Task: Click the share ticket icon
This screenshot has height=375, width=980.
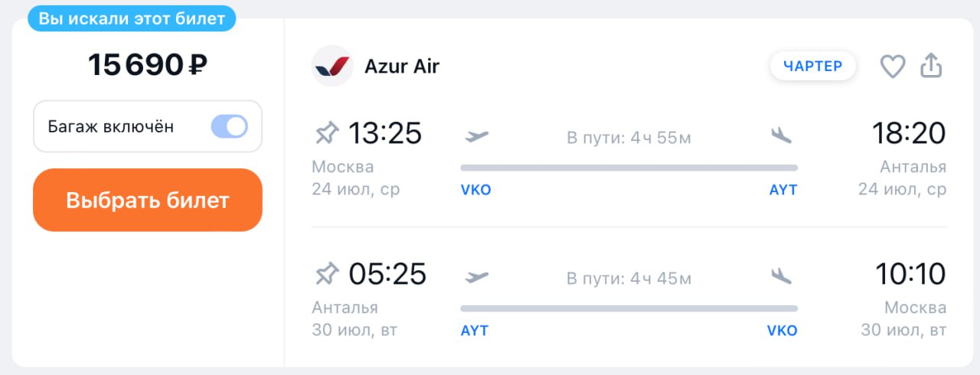Action: coord(930,66)
